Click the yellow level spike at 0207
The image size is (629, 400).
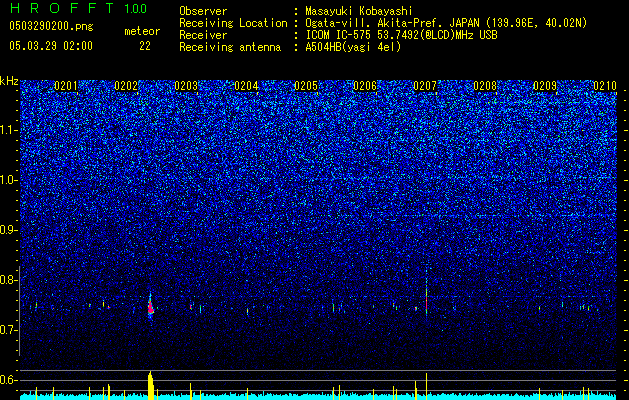tap(426, 386)
